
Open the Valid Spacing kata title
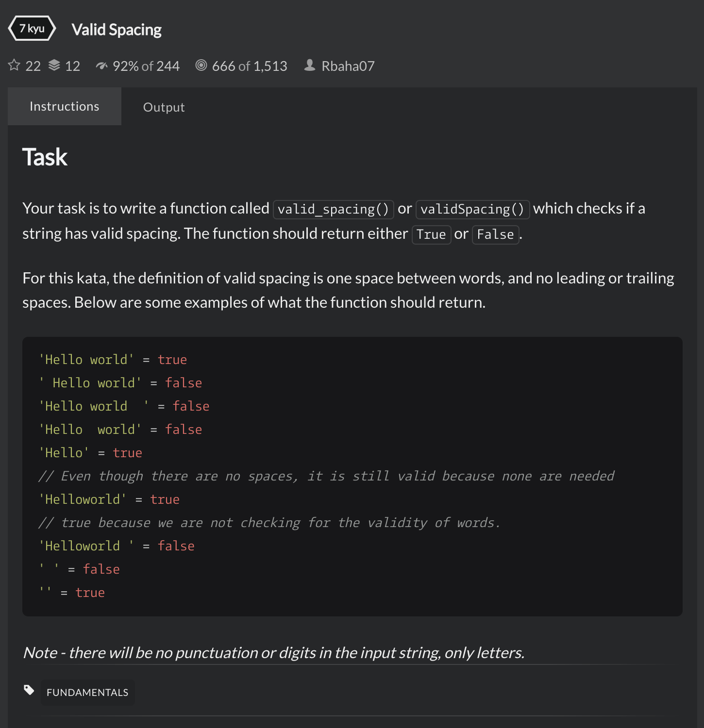[x=117, y=29]
